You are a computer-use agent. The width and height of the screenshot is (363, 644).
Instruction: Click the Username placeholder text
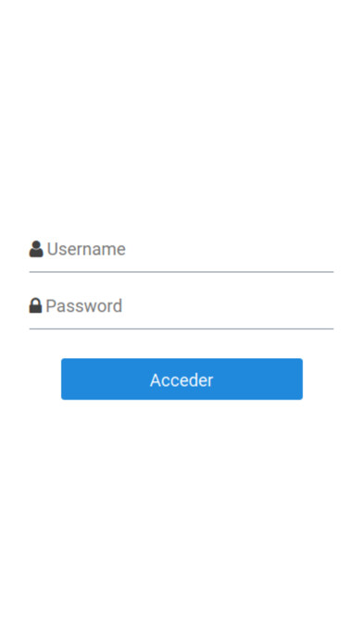point(86,249)
